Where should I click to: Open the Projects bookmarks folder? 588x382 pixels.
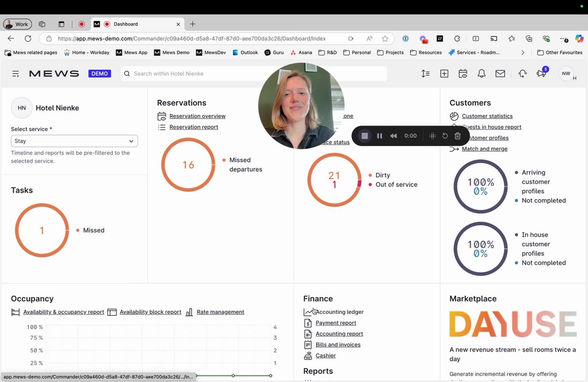(390, 52)
